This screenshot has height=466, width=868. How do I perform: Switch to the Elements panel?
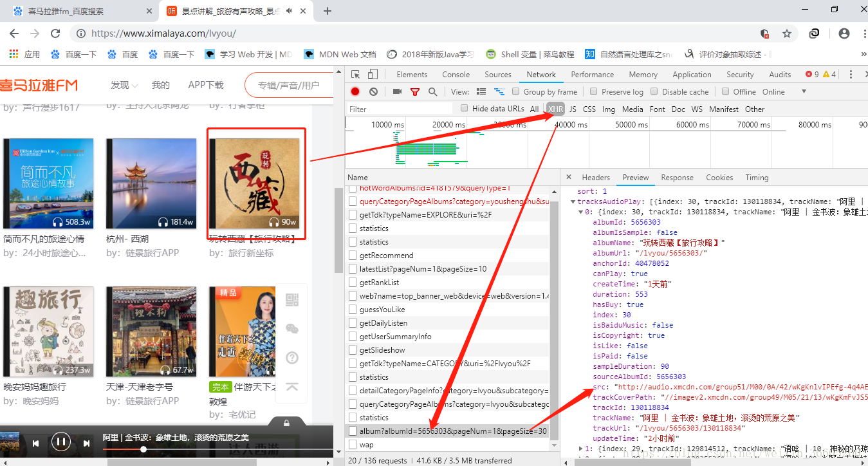412,75
